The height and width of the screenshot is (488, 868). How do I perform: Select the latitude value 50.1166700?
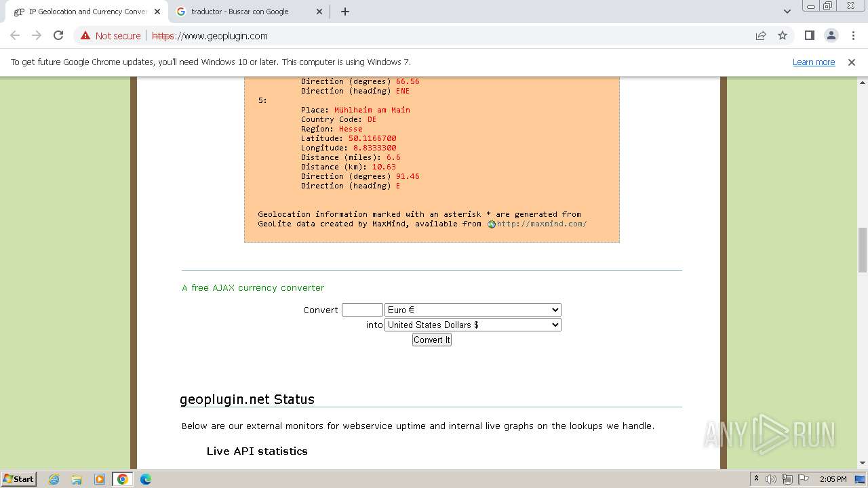[x=372, y=138]
